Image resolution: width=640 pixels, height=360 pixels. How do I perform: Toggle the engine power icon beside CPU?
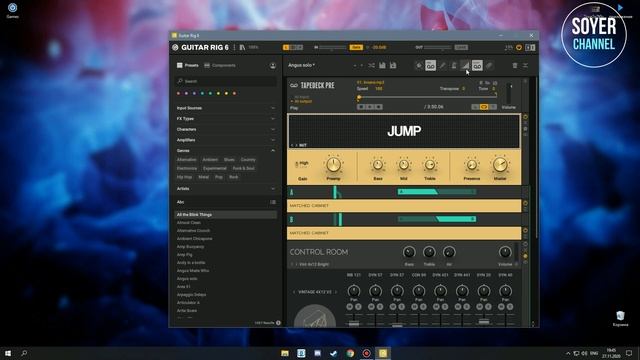pos(519,47)
